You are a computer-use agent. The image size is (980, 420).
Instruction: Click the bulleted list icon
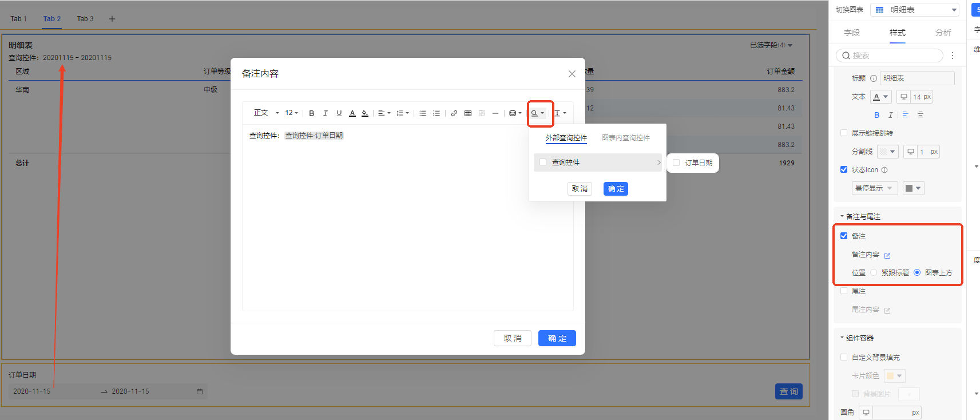coord(423,113)
